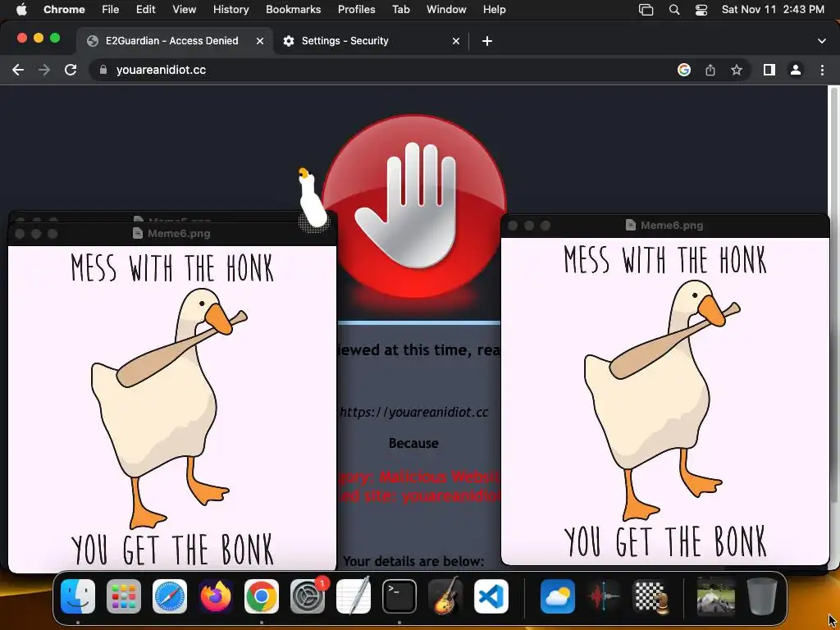The height and width of the screenshot is (630, 840).
Task: Open System Settings from the Dock
Action: tap(308, 596)
